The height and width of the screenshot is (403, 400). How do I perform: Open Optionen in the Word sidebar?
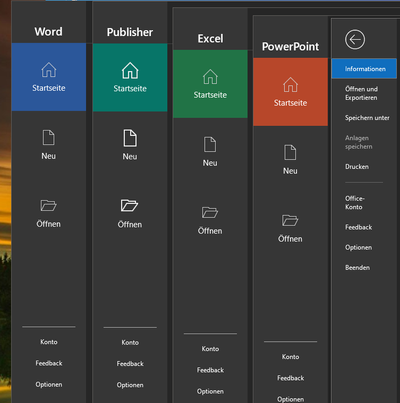(x=49, y=384)
